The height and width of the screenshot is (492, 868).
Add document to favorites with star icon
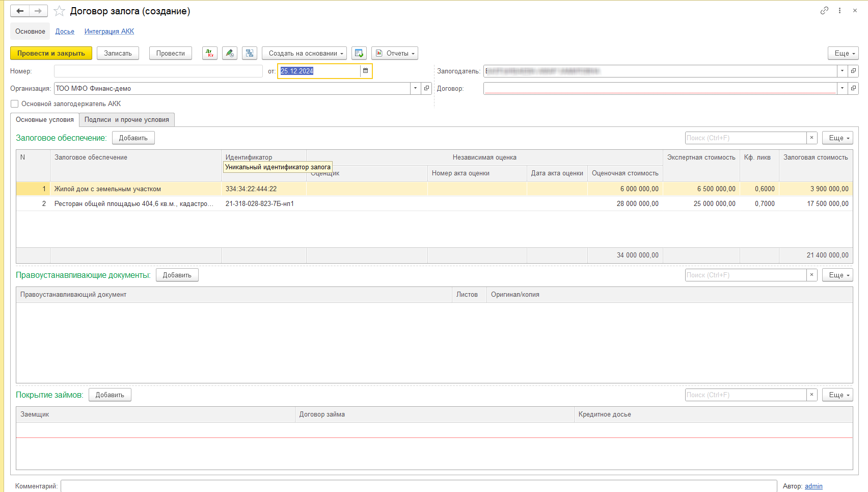(60, 11)
